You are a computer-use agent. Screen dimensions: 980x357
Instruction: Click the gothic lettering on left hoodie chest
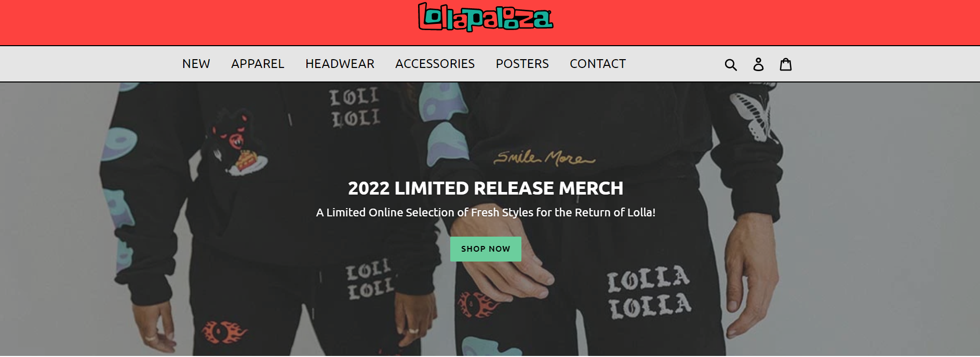coord(355,107)
